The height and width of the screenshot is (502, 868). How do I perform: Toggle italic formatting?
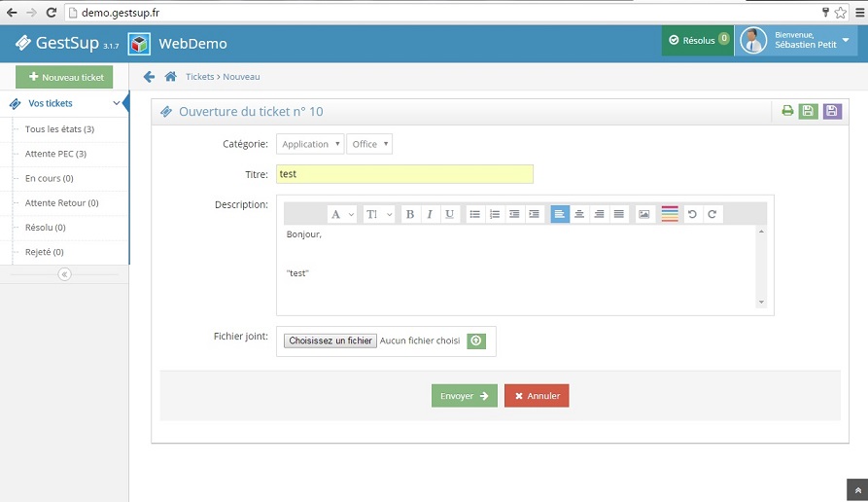[429, 214]
